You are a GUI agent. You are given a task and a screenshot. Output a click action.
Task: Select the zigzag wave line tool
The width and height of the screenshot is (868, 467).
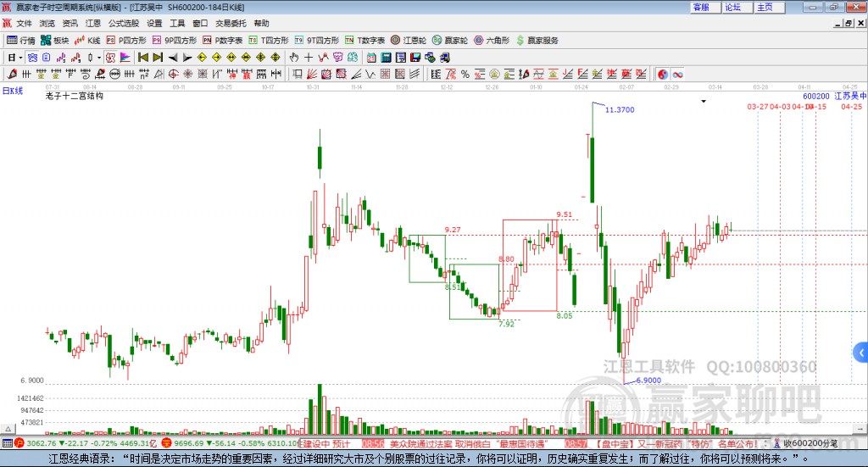[x=370, y=74]
